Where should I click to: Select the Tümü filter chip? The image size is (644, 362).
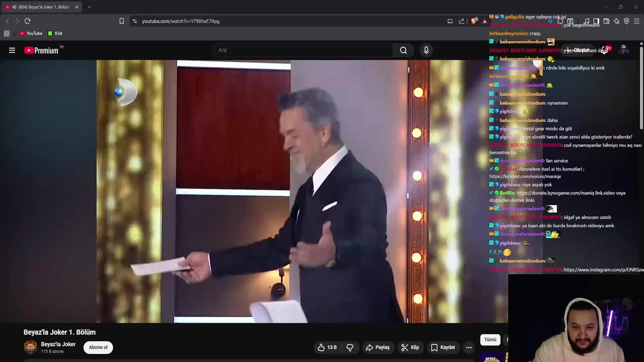(x=490, y=340)
